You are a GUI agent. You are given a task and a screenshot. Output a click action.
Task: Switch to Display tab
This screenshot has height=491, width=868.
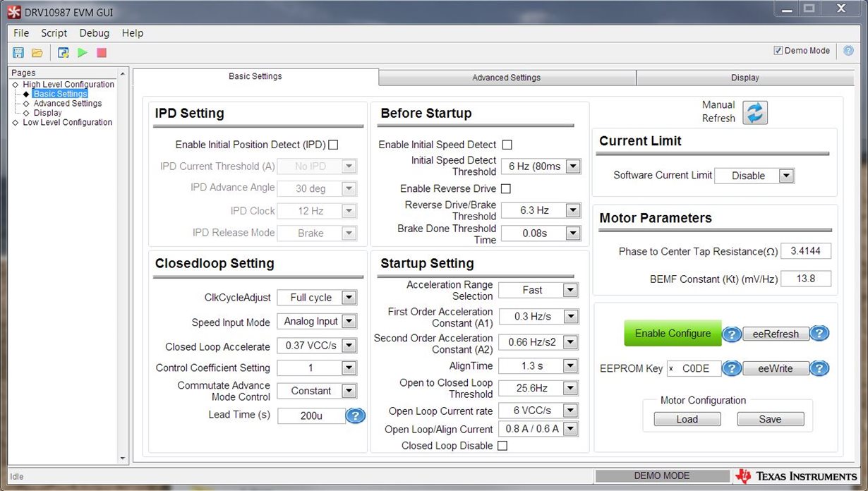pyautogui.click(x=745, y=78)
